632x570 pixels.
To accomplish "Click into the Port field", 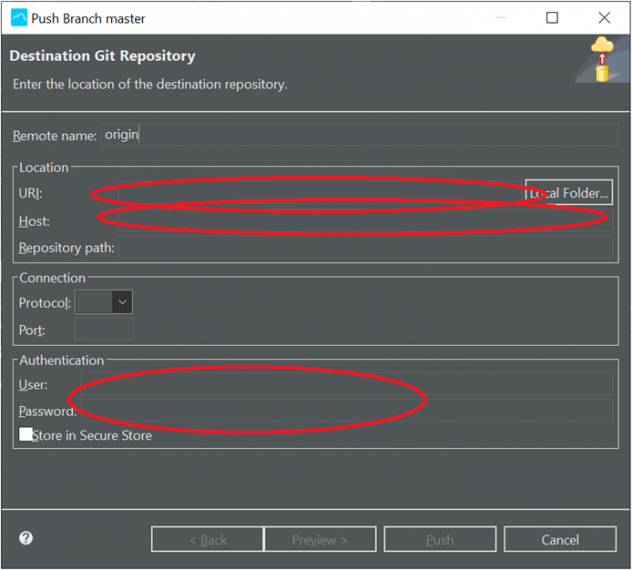I will (x=104, y=329).
